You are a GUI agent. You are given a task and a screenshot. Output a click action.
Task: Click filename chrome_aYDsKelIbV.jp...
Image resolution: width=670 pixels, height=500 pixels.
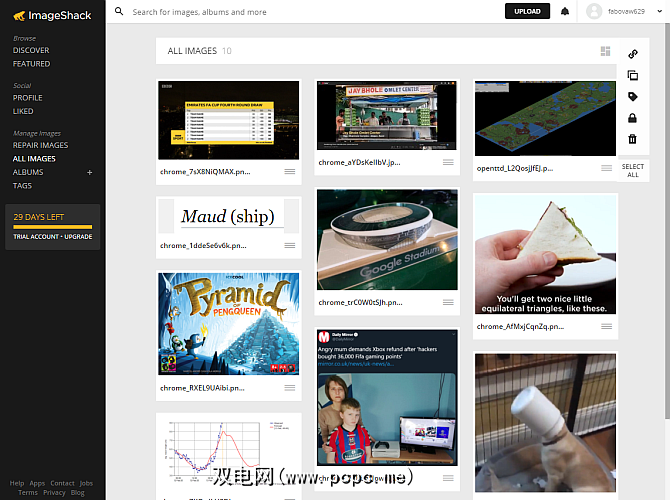tap(359, 162)
